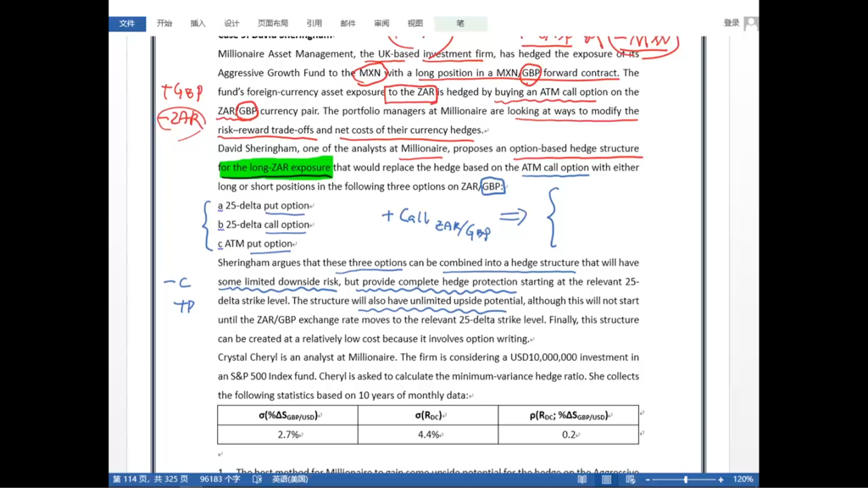
Task: Click the zoom out minus button
Action: click(648, 480)
